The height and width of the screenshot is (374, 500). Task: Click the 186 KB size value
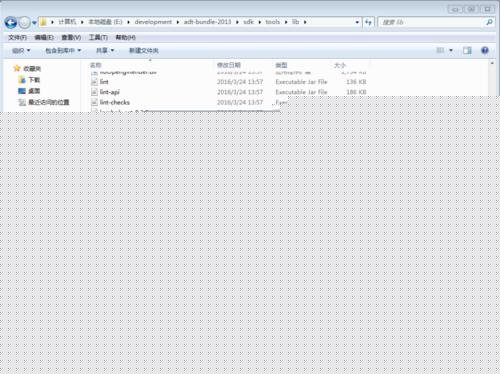point(356,92)
